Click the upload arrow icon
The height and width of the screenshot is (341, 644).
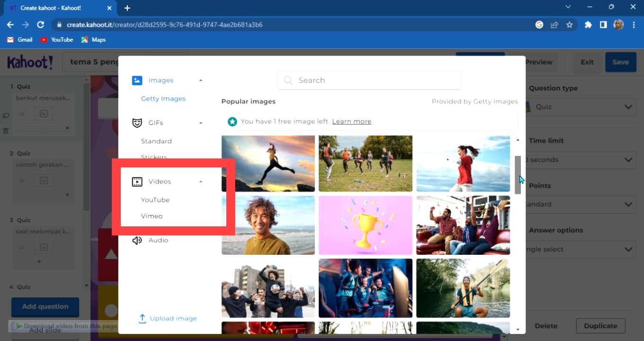(142, 318)
